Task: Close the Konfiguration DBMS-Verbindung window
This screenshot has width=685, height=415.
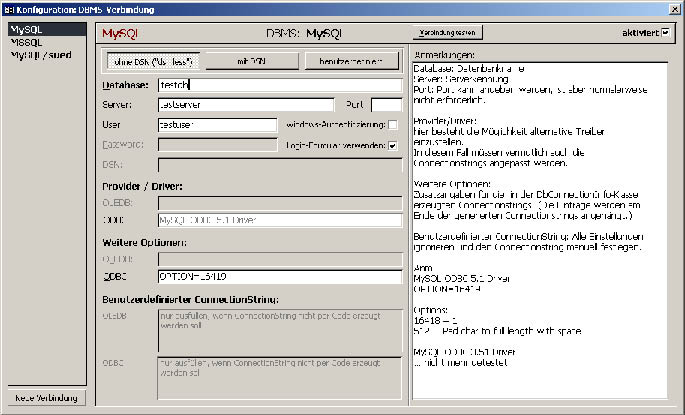Action: [675, 9]
